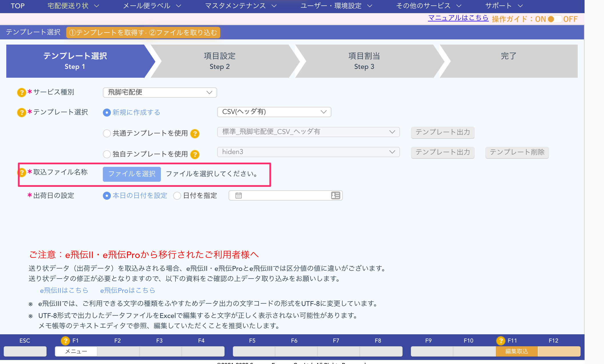
Task: Open マニュアルはこちら link
Action: [458, 18]
